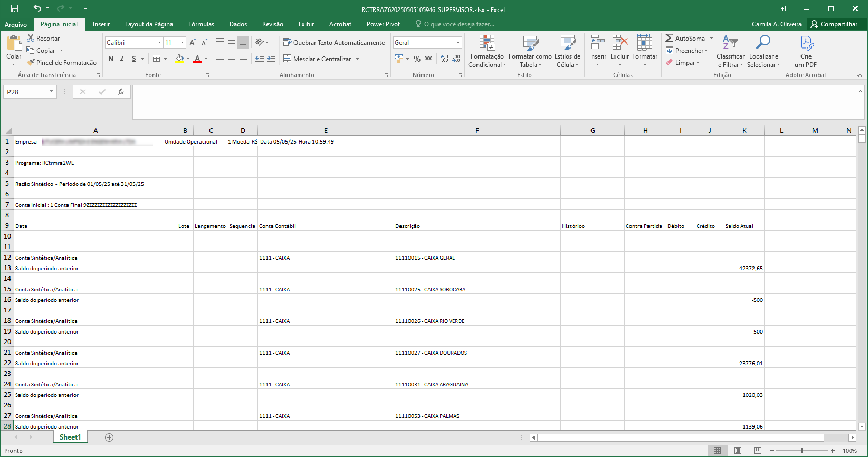868x457 pixels.
Task: Switch to Page Layout view in status bar
Action: pos(738,451)
